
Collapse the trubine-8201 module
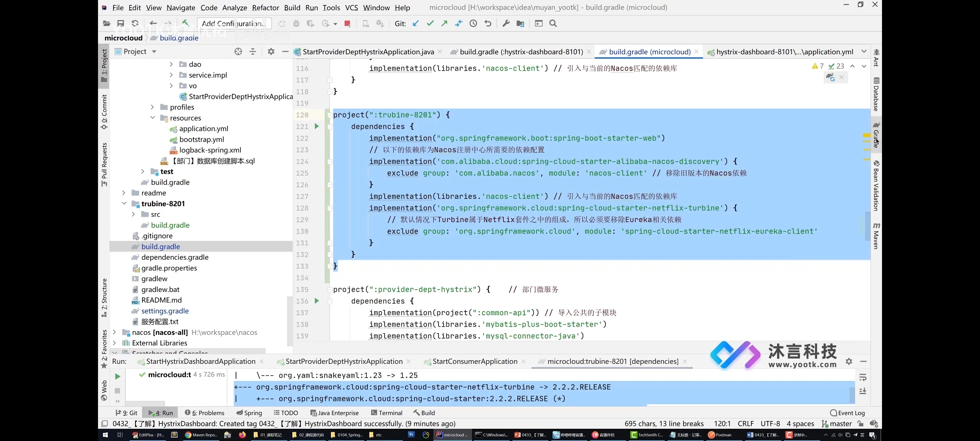pos(124,203)
